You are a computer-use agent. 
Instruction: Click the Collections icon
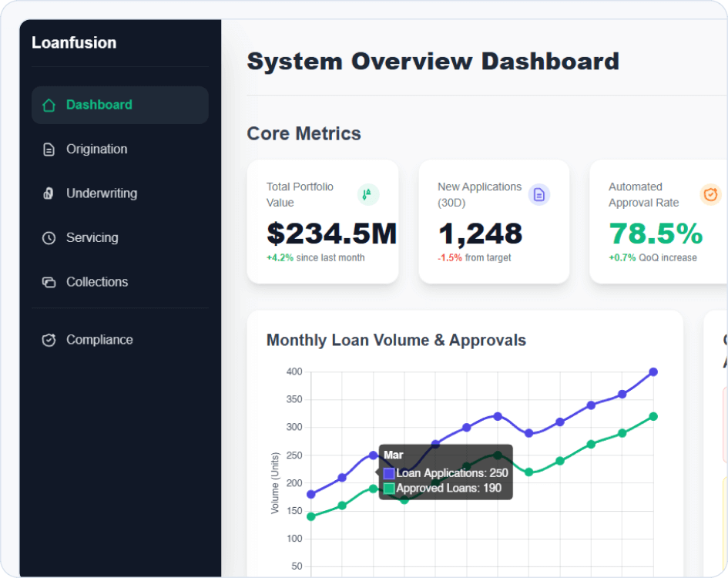(x=48, y=281)
